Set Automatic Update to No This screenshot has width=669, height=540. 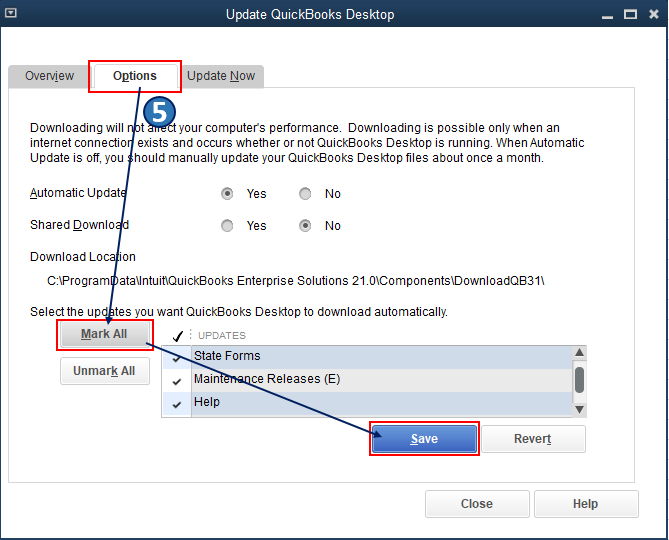[x=305, y=194]
